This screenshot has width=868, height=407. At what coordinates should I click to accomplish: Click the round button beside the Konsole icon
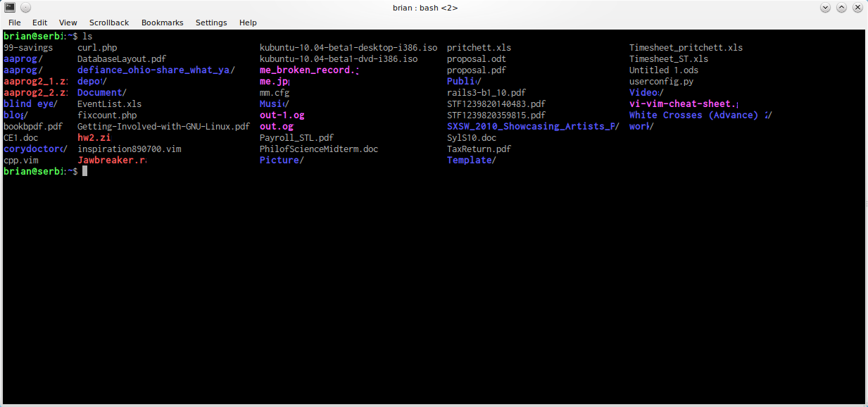pyautogui.click(x=25, y=8)
